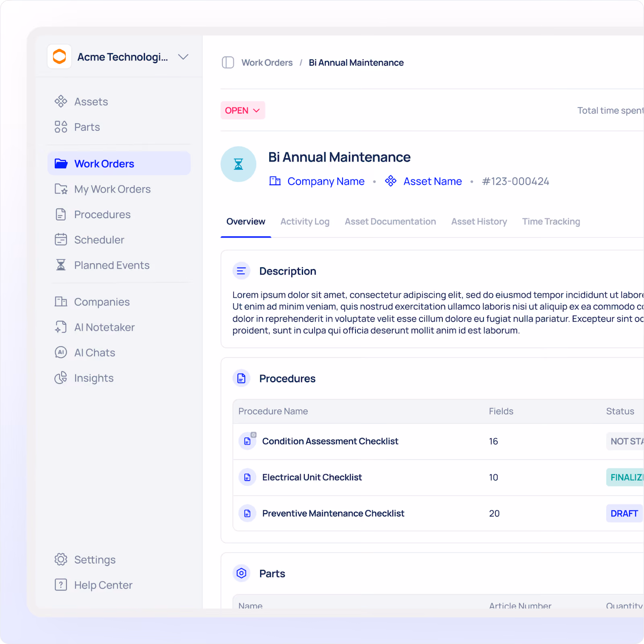
Task: Open Electrical Unit Checklist procedure
Action: click(312, 477)
